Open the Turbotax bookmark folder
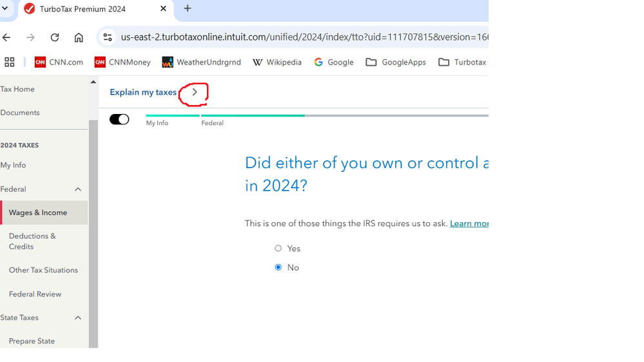644x362 pixels. pyautogui.click(x=462, y=62)
